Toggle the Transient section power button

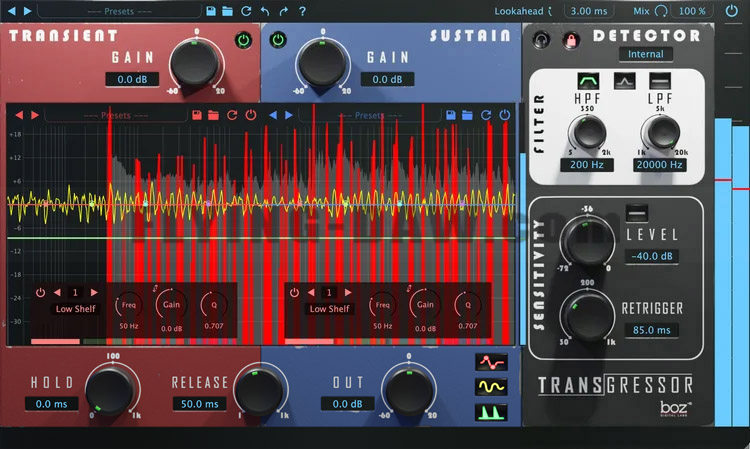point(243,40)
